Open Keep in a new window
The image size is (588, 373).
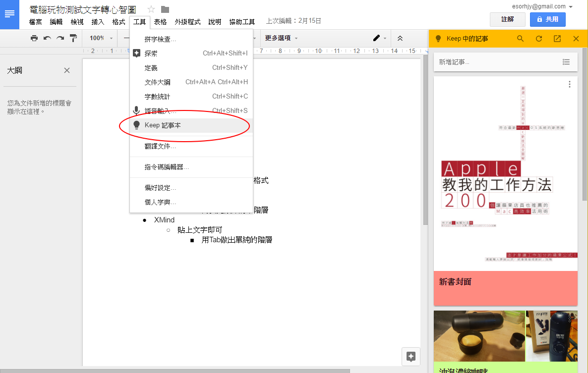click(557, 39)
